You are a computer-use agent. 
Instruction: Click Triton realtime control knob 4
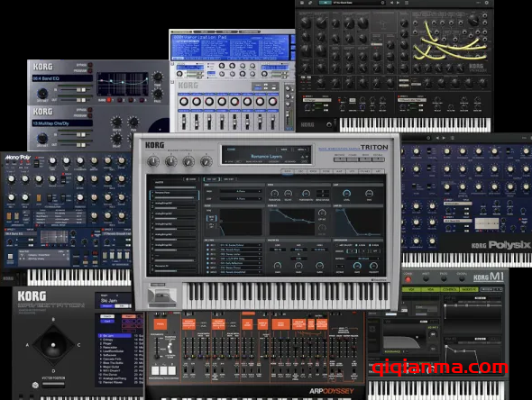click(206, 161)
